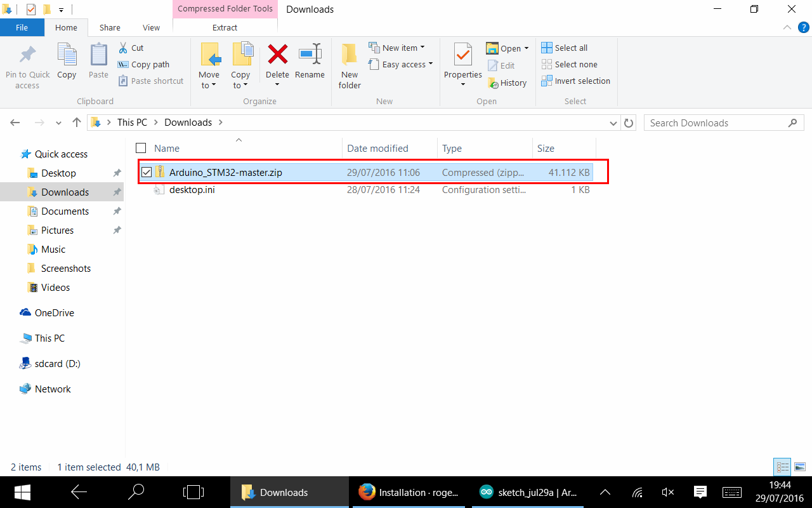Click the Copy button in Clipboard group
The image size is (812, 508).
[67, 62]
